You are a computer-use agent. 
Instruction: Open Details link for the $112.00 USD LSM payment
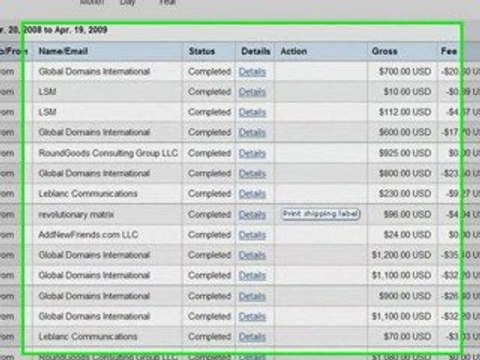[252, 112]
